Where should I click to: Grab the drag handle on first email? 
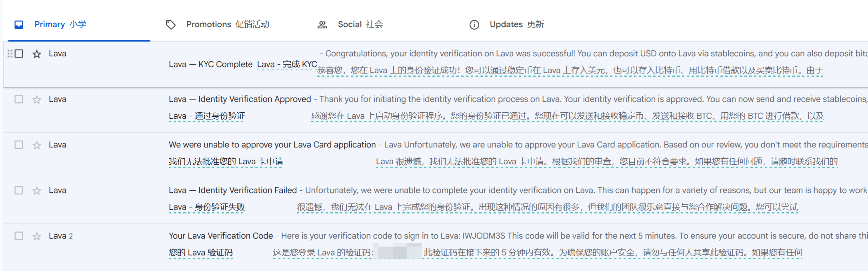10,54
